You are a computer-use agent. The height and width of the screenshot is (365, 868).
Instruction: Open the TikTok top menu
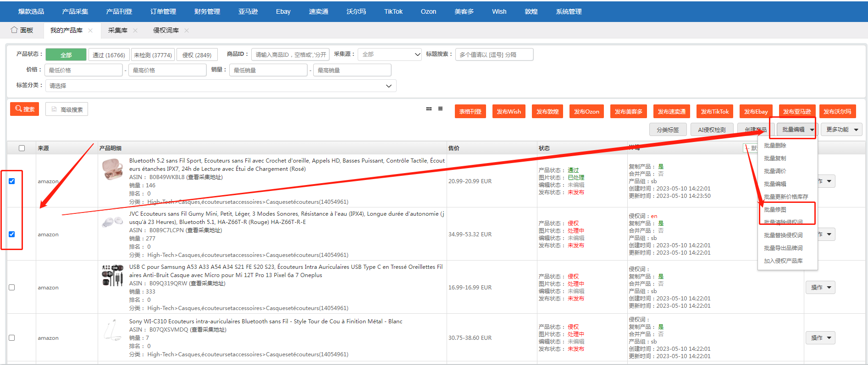point(393,11)
